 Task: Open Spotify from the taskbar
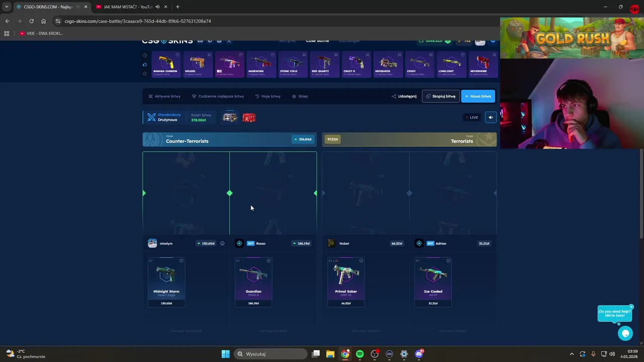(360, 354)
